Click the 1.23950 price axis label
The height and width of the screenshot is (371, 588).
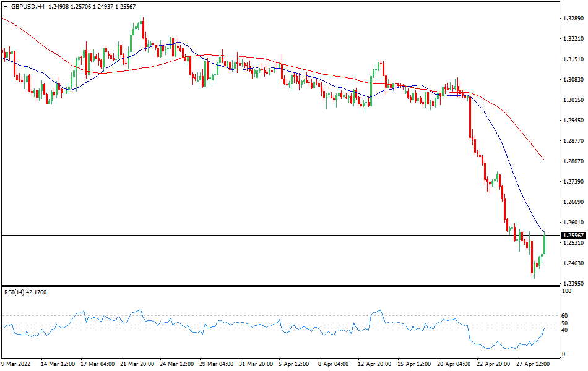573,283
